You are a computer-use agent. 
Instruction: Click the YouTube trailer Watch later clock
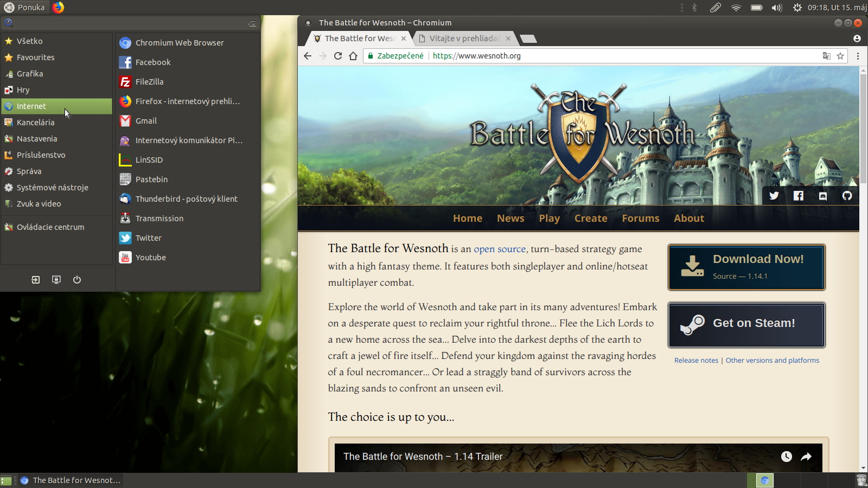click(787, 457)
